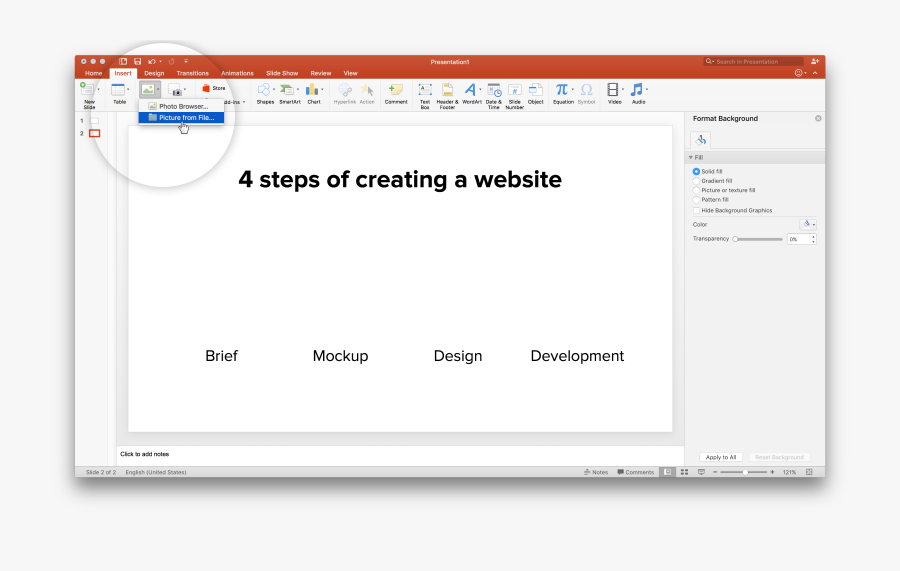Open Customize Quick Access Toolbar dropdown
The image size is (900, 571).
[185, 61]
